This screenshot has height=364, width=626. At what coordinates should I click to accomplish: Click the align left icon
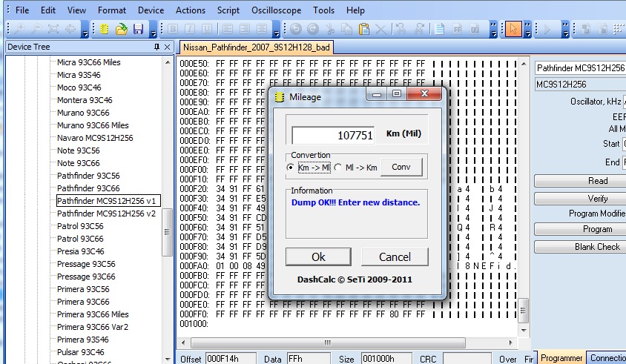click(x=228, y=29)
